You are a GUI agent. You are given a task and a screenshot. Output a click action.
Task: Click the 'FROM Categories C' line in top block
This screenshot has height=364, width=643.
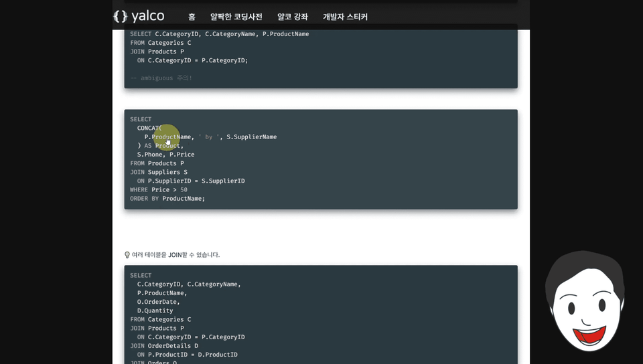pos(160,43)
